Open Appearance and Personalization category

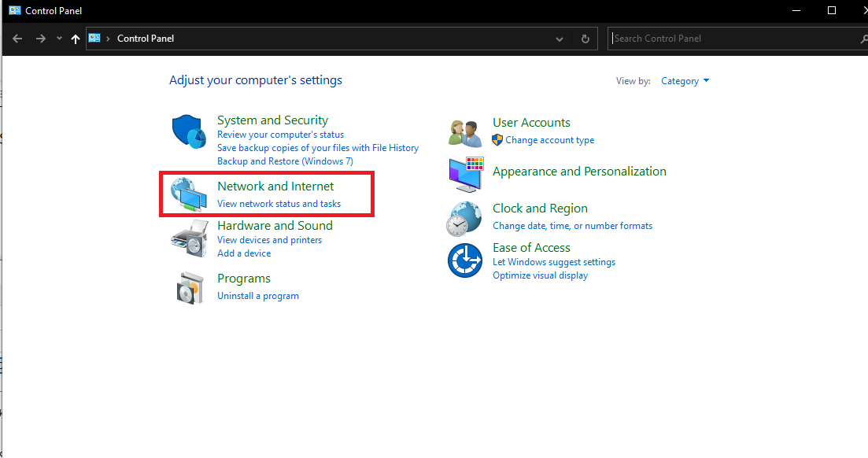[580, 171]
